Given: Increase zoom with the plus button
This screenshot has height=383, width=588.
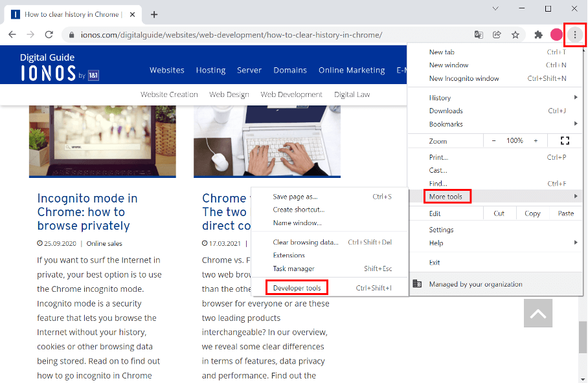Looking at the screenshot, I should [536, 141].
